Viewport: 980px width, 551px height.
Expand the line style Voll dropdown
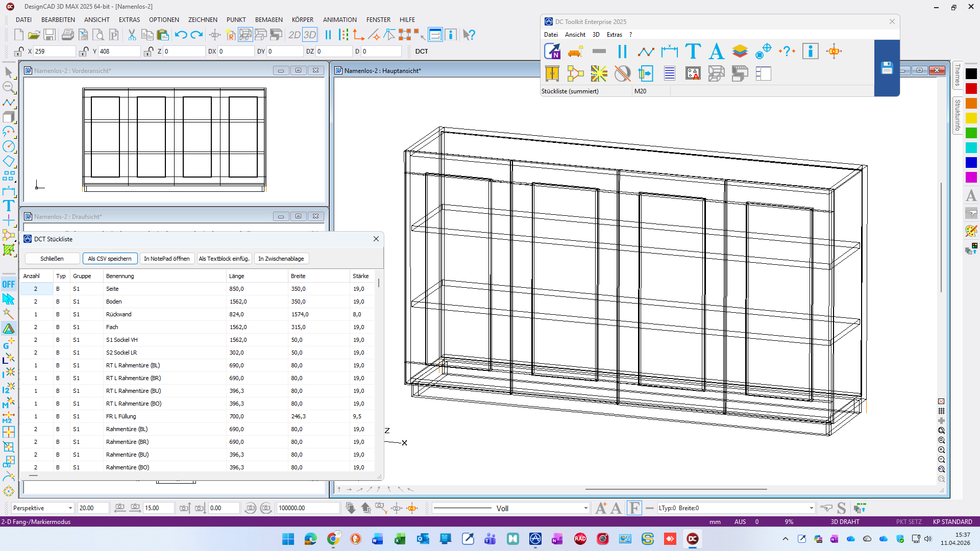585,508
